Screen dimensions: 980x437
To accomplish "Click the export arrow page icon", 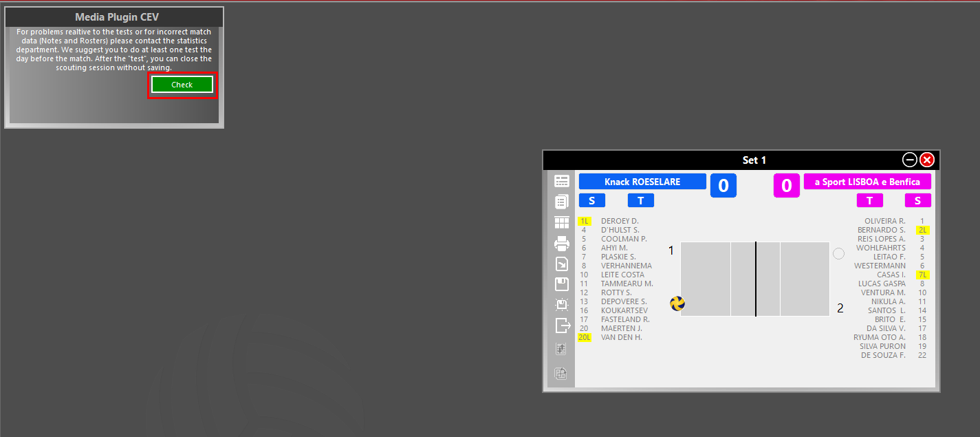I will tap(562, 264).
